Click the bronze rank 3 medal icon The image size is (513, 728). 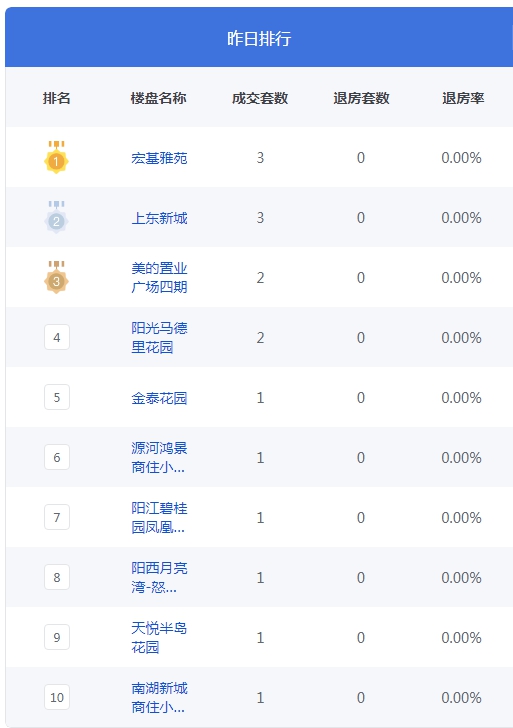[56, 277]
